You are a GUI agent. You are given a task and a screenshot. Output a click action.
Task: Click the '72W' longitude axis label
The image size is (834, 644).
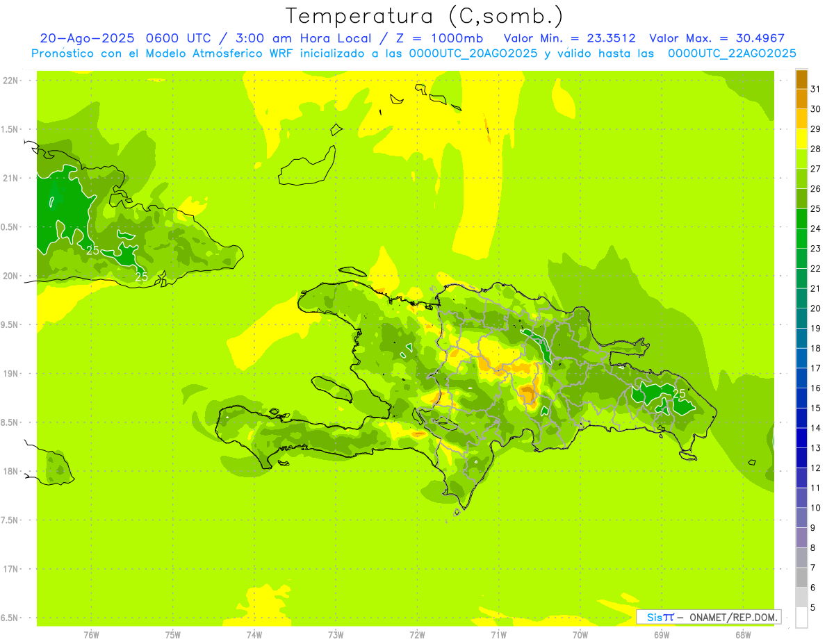click(x=417, y=635)
